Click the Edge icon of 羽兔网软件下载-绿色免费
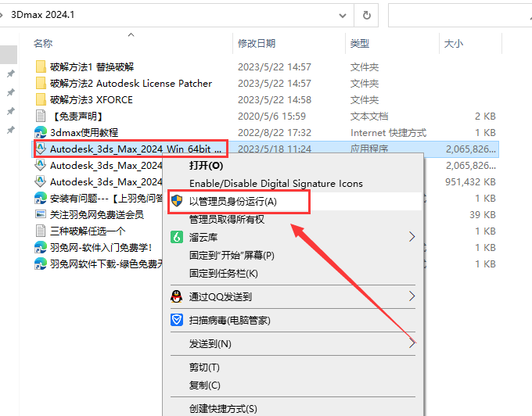Viewport: 532px width, 416px height. pos(41,264)
